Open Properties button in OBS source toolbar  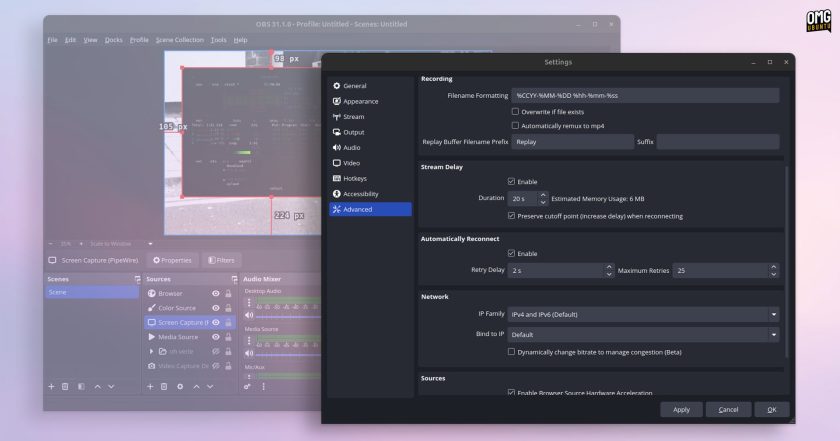(172, 260)
